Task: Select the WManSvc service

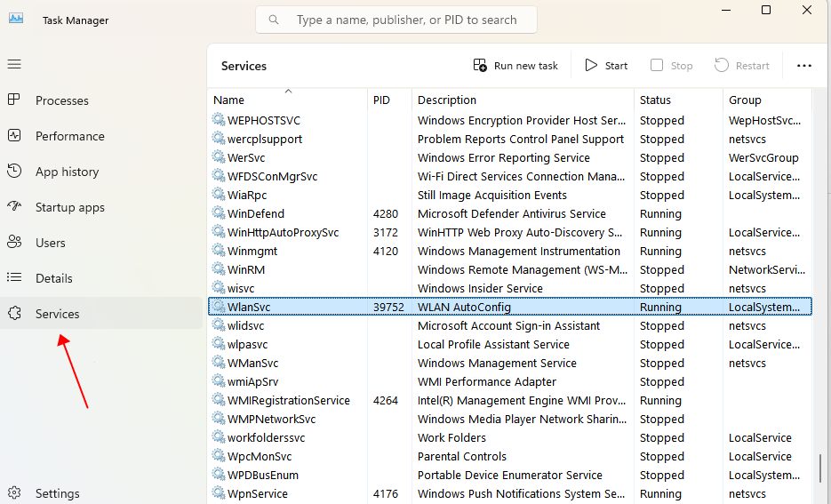Action: tap(510, 363)
